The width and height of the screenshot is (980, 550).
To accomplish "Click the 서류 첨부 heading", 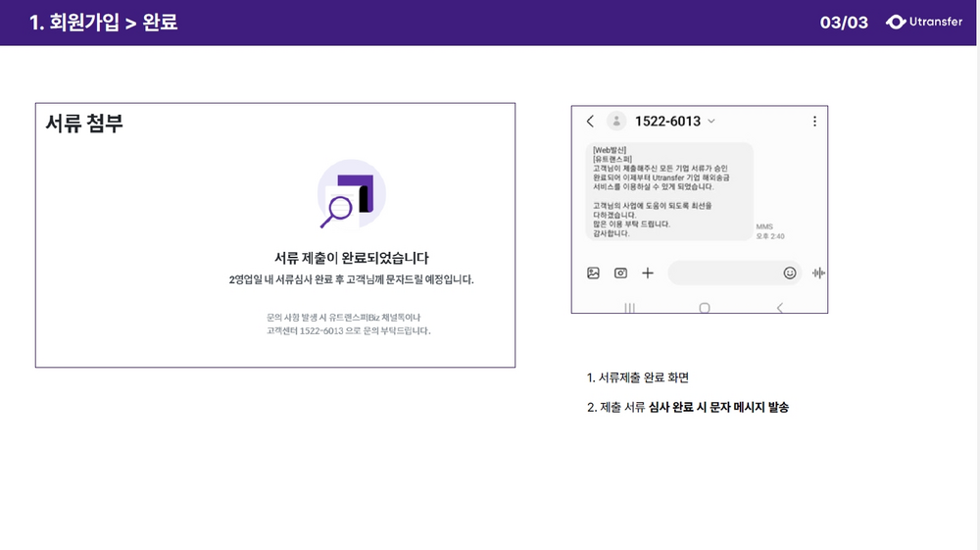I will pyautogui.click(x=84, y=124).
